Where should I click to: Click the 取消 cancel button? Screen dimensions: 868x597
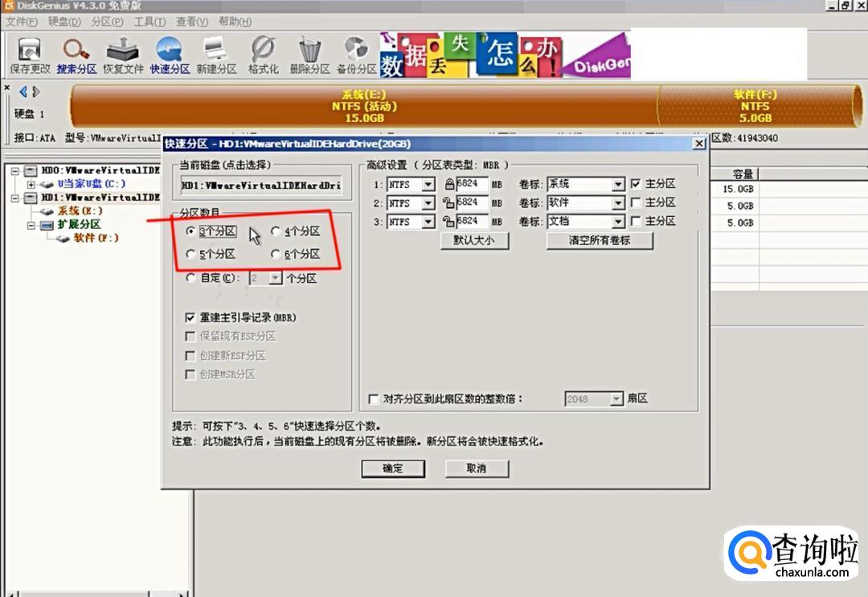coord(477,468)
